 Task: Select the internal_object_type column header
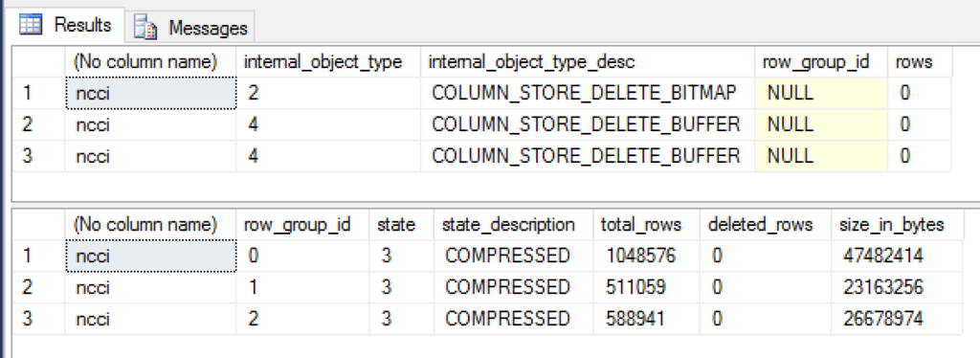click(x=328, y=62)
